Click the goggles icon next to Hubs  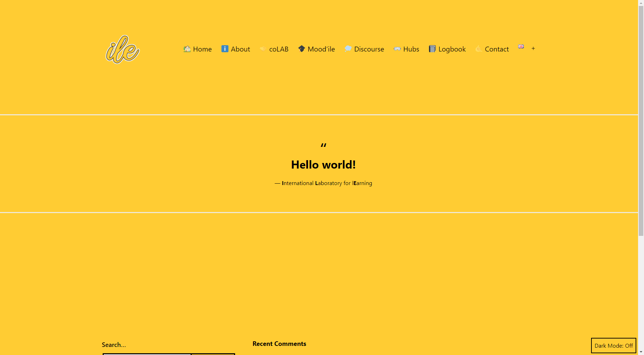[397, 49]
